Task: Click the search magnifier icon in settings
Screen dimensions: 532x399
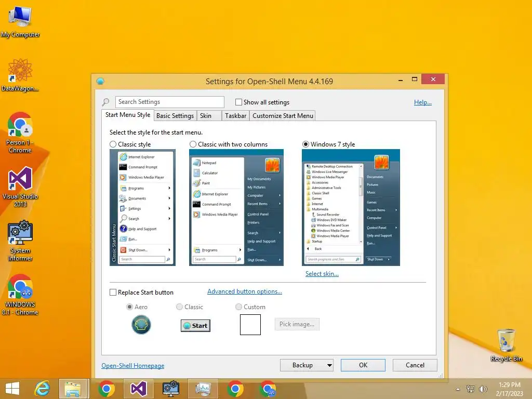Action: (x=106, y=102)
